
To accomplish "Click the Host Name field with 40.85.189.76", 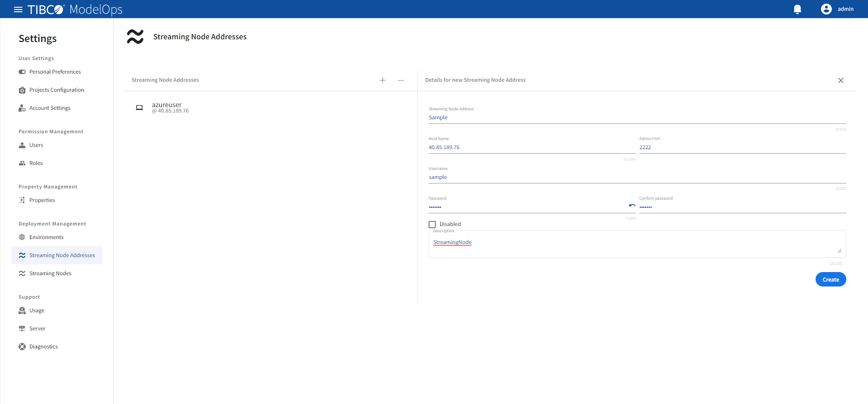I will [x=532, y=147].
